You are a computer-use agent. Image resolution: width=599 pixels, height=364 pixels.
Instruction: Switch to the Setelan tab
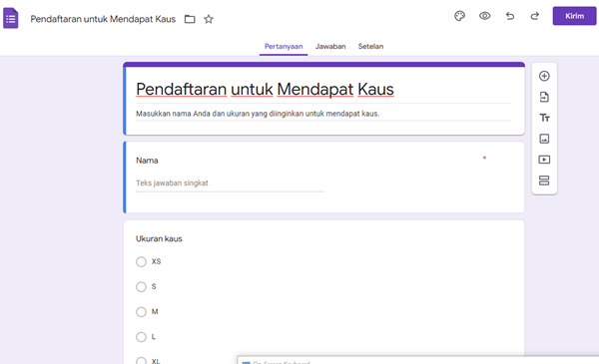click(370, 47)
